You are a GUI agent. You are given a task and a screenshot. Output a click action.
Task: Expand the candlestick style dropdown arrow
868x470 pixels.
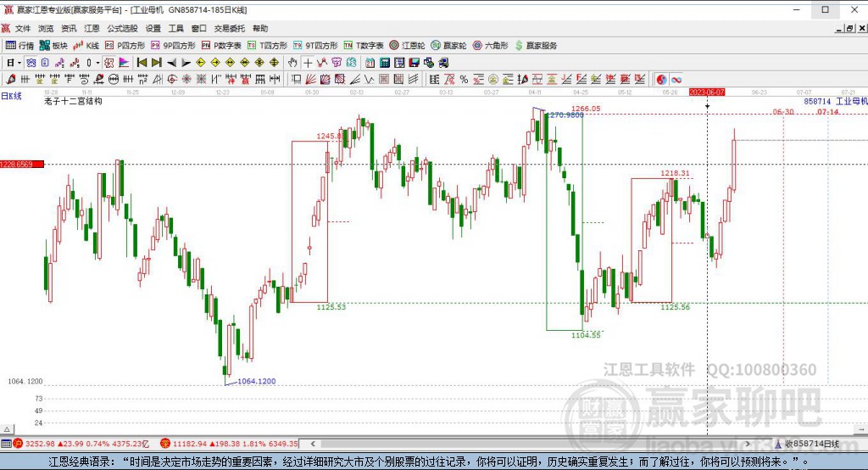97,63
